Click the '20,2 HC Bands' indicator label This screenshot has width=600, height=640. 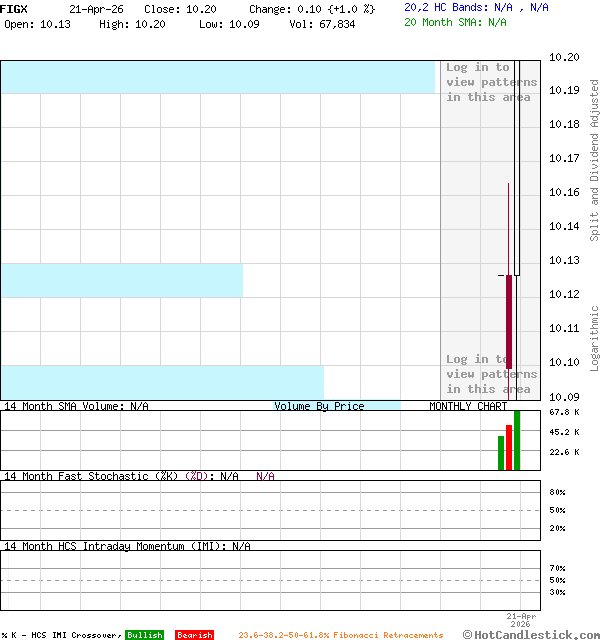tap(444, 7)
